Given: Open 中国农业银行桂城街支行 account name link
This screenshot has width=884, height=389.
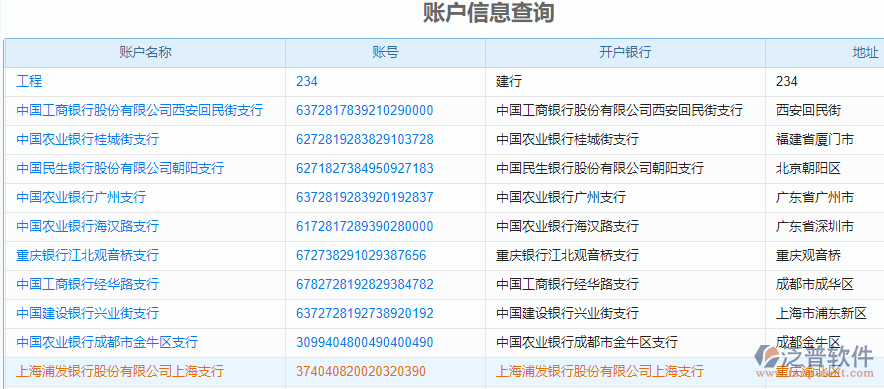Looking at the screenshot, I should (x=88, y=139).
